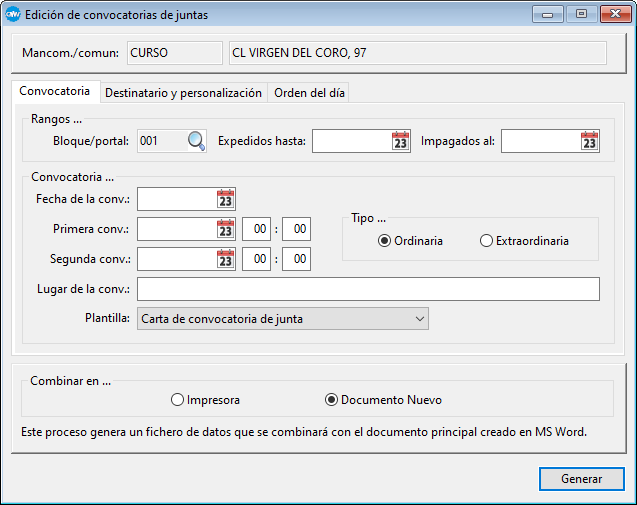This screenshot has width=637, height=505.
Task: Click the Segunda conv. minutes field
Action: coord(296,259)
